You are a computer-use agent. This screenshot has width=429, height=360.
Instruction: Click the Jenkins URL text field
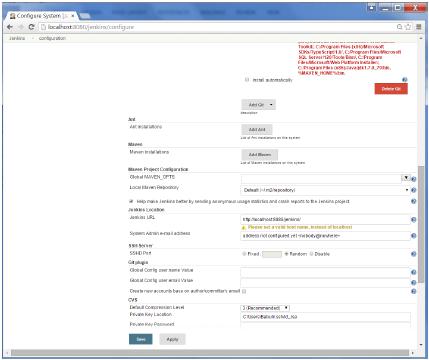325,219
